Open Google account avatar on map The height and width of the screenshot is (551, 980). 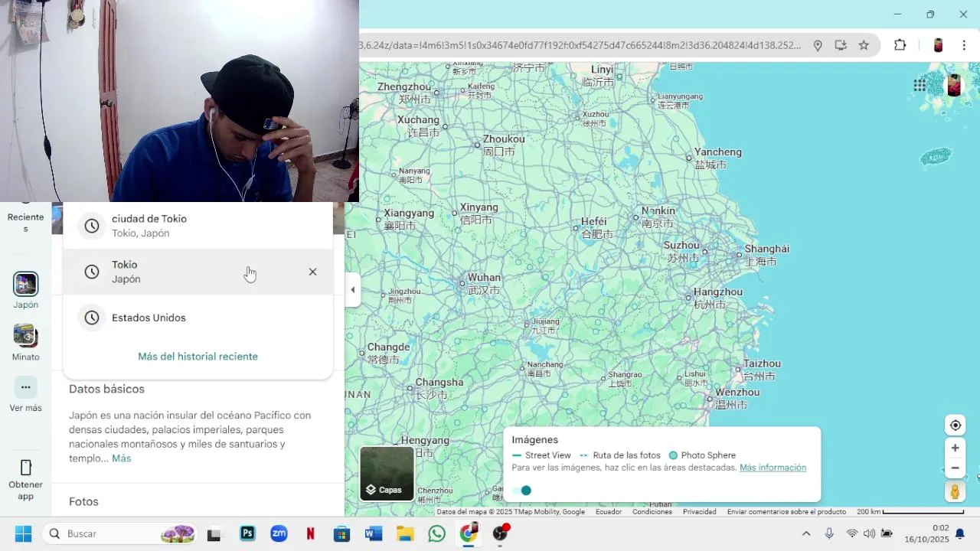(954, 85)
